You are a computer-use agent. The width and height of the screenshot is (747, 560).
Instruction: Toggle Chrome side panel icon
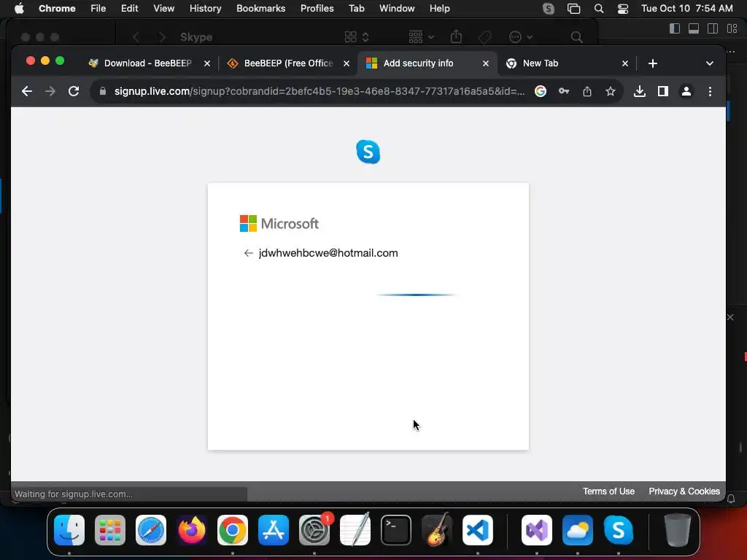coord(662,91)
